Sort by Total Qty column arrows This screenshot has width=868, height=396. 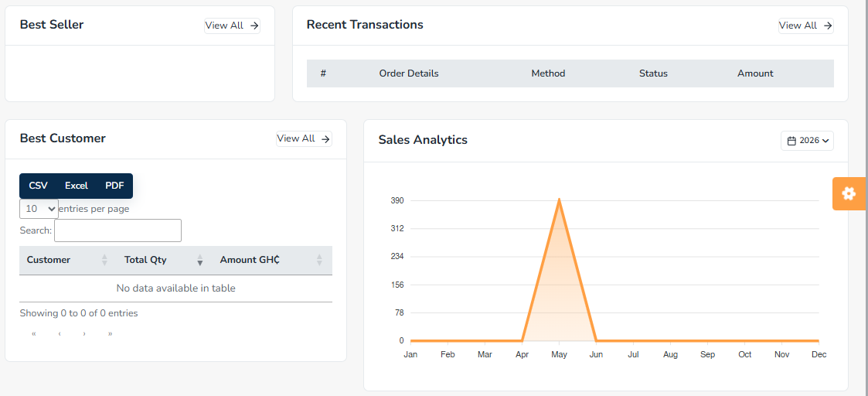pyautogui.click(x=200, y=260)
